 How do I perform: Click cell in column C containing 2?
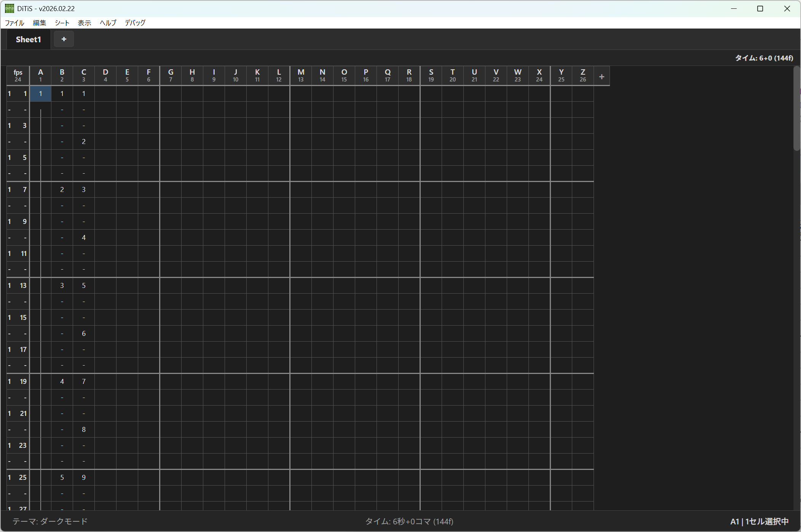(x=84, y=142)
